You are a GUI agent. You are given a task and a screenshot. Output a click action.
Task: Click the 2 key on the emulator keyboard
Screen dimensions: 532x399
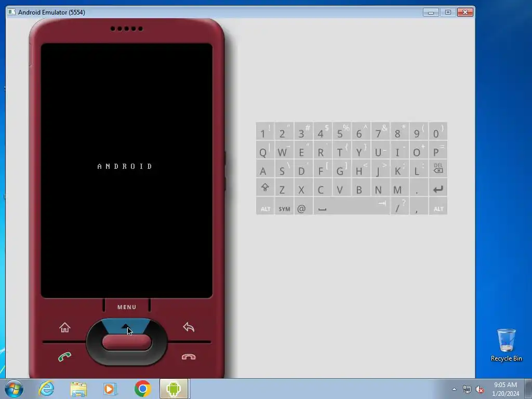pos(284,131)
